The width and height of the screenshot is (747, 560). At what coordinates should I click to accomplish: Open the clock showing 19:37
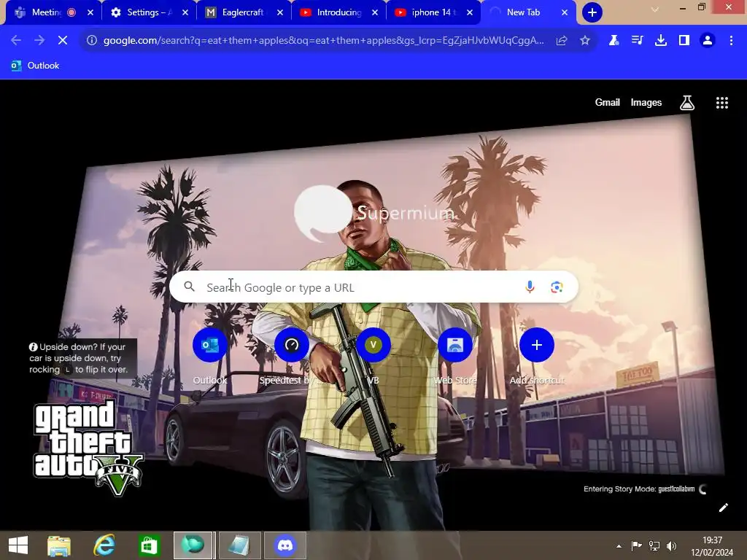[712, 546]
